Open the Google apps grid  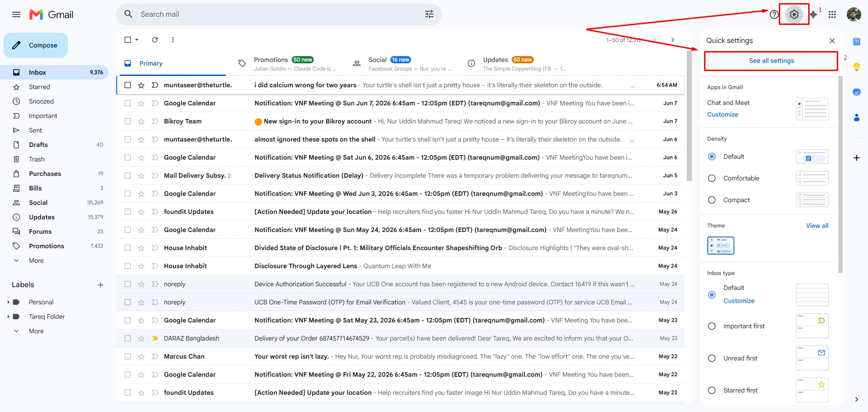pos(832,14)
